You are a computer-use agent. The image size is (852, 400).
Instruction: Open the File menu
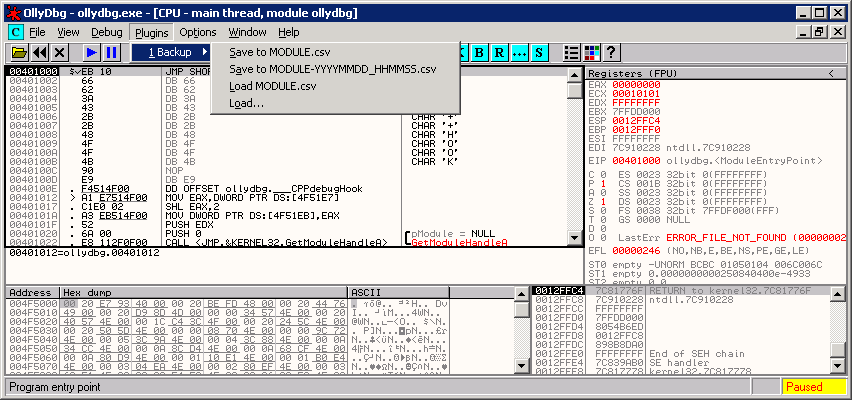[37, 32]
